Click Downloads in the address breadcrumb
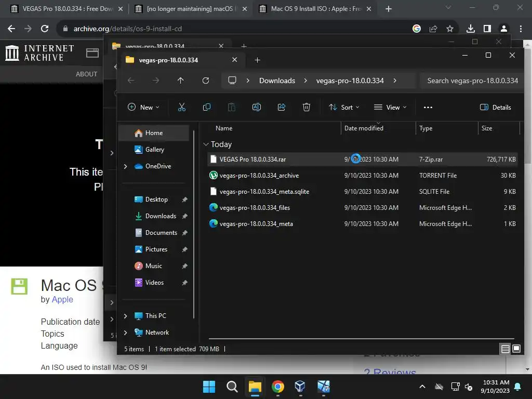The width and height of the screenshot is (532, 399). [277, 81]
